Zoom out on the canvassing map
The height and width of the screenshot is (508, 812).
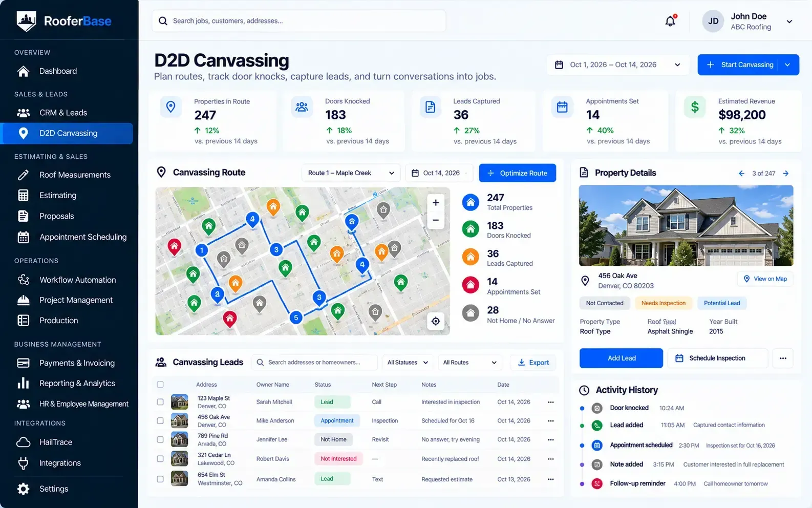tap(436, 220)
